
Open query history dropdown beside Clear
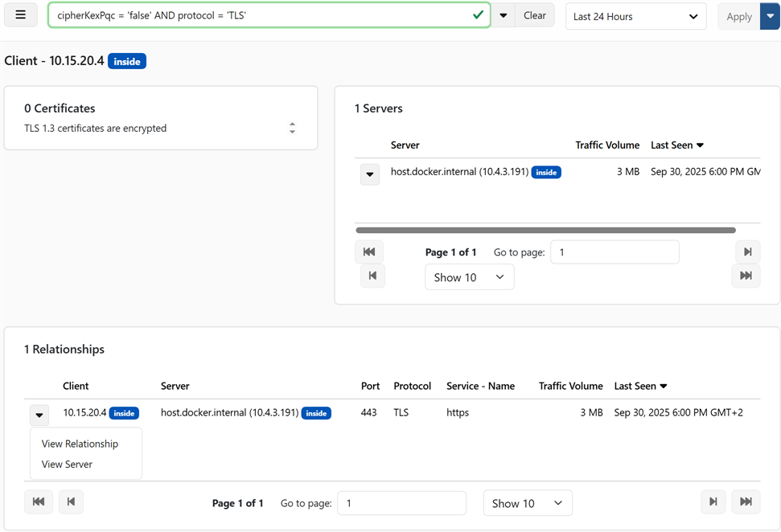click(x=504, y=15)
